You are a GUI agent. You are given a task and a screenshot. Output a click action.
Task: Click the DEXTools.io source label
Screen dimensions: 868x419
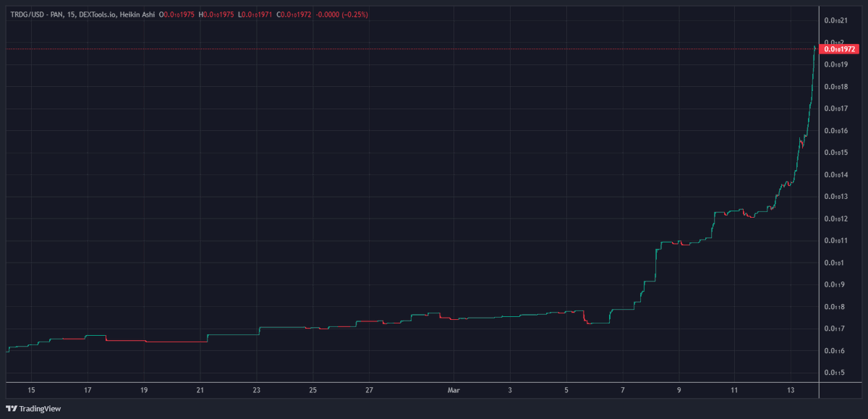[97, 14]
